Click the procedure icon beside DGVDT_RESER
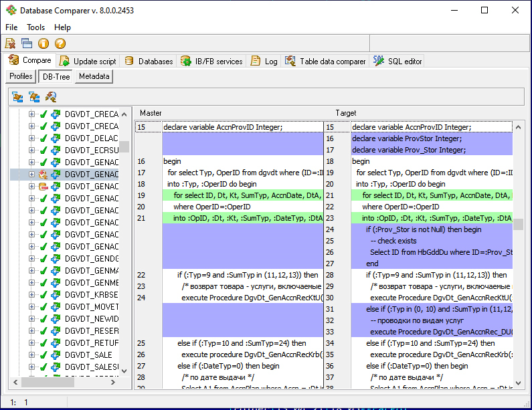This screenshot has width=532, height=410. click(x=56, y=331)
